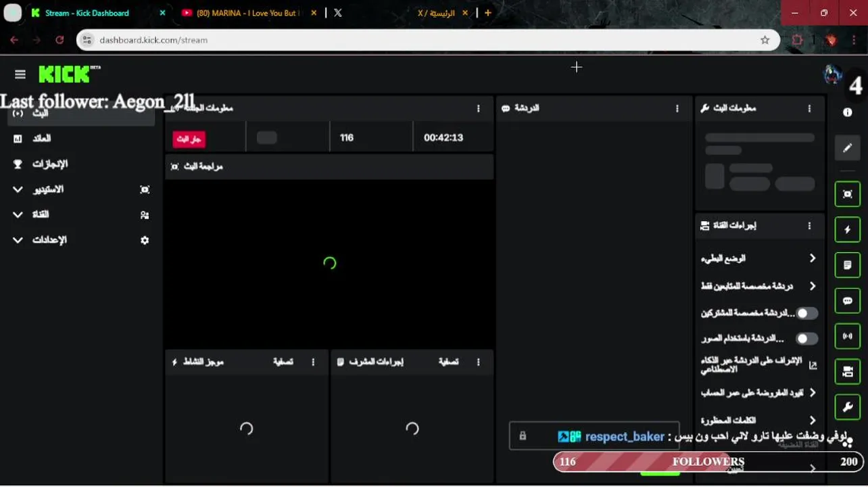868x487 pixels.
Task: Click the pencil edit-layout icon
Action: click(847, 148)
